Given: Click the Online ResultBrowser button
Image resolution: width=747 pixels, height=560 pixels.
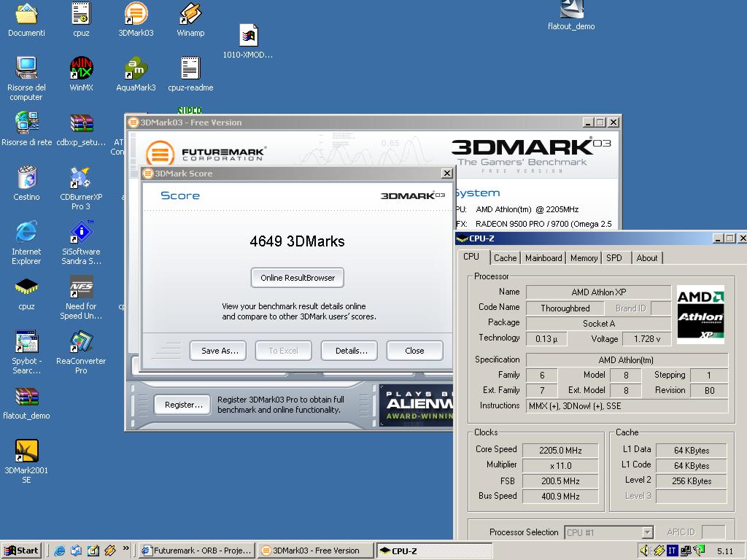Looking at the screenshot, I should click(x=298, y=278).
